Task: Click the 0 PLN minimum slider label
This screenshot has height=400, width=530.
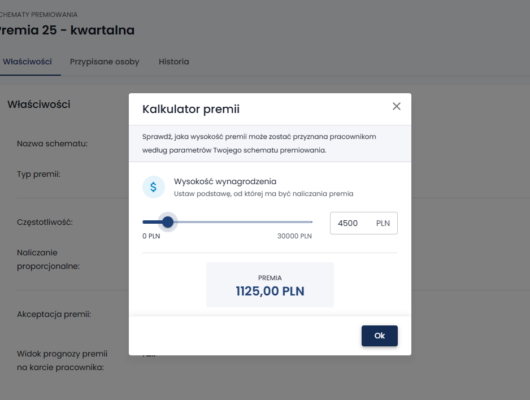Action: tap(151, 236)
